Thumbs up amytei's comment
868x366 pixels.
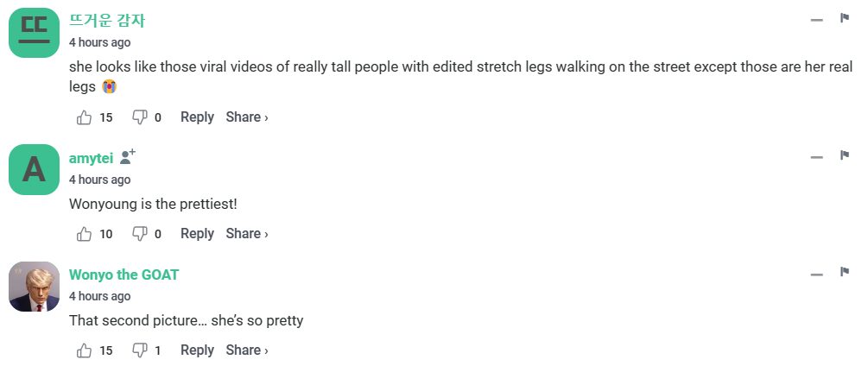click(x=85, y=234)
